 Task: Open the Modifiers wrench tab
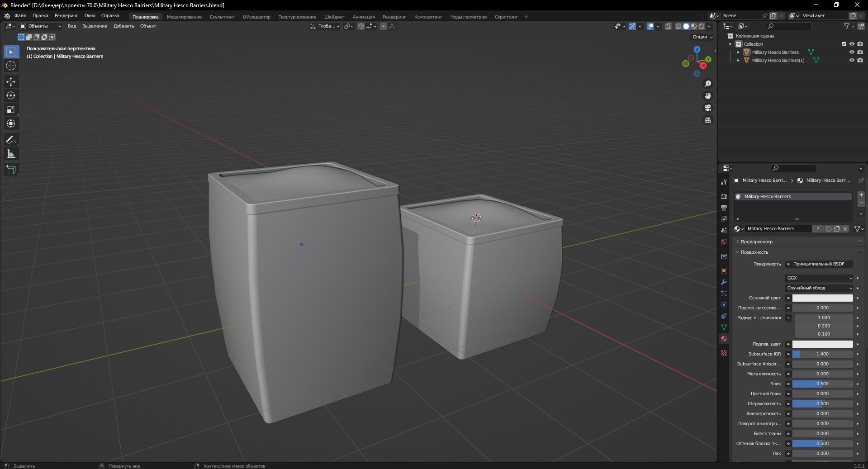pos(724,282)
